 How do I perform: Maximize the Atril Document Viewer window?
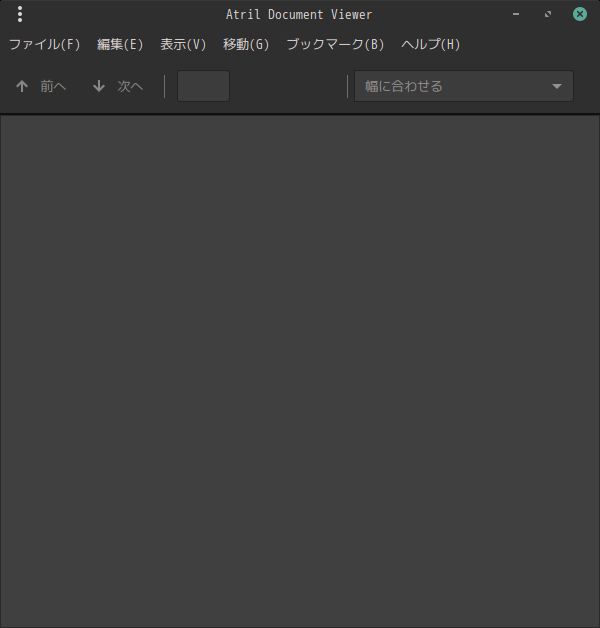tap(548, 14)
